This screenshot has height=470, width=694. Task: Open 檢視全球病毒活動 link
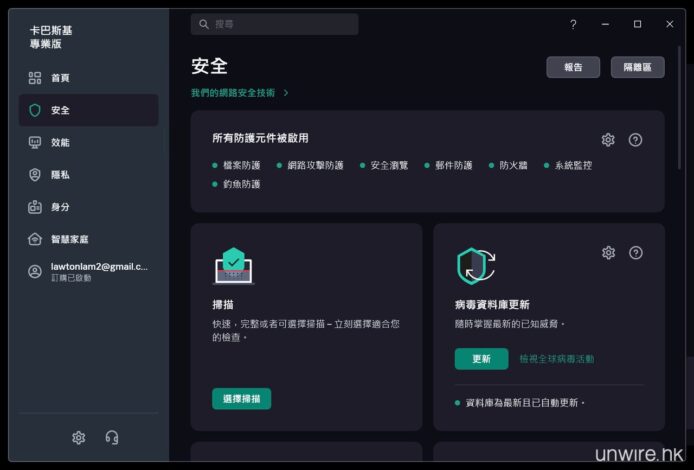556,359
